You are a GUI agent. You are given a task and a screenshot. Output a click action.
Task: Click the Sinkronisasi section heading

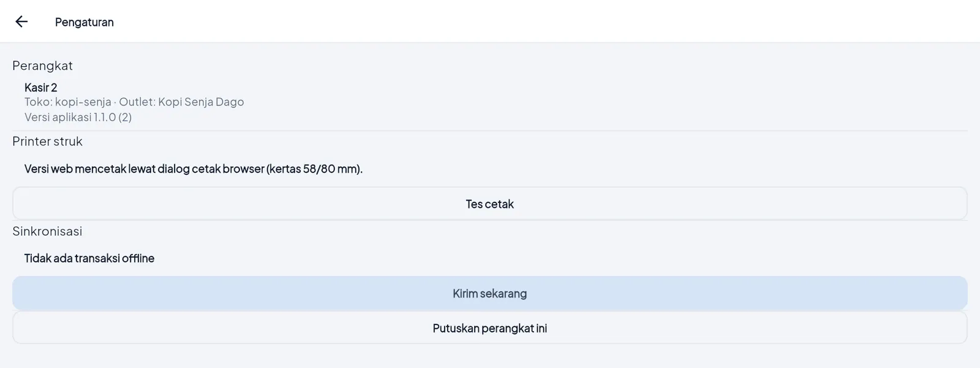pyautogui.click(x=47, y=231)
